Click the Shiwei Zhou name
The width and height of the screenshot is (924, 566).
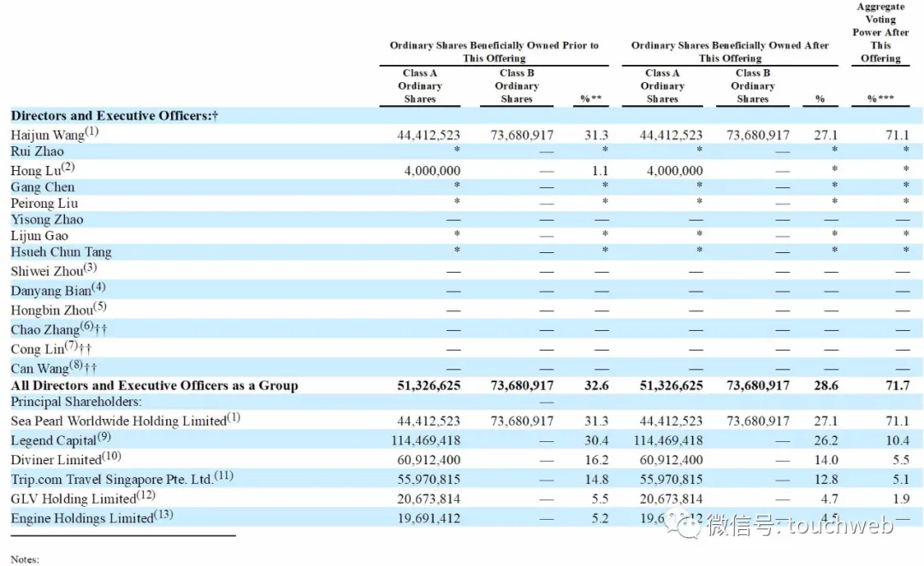point(47,272)
